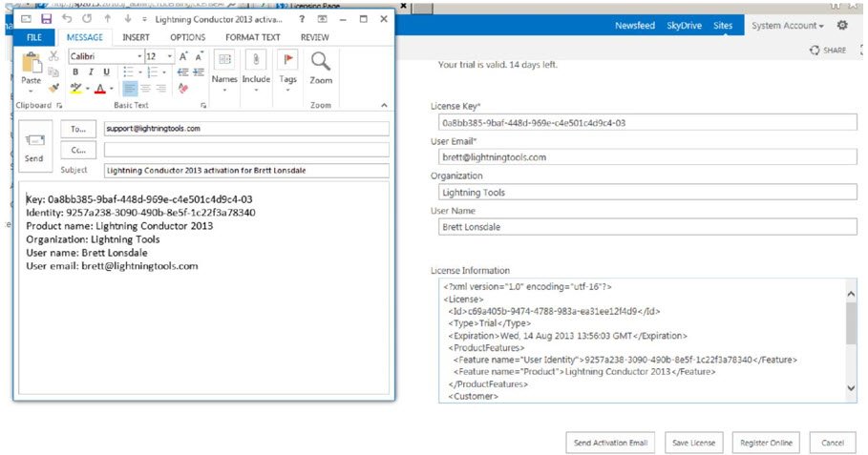Switch to the REVIEW tab
This screenshot has width=868, height=455.
(315, 37)
